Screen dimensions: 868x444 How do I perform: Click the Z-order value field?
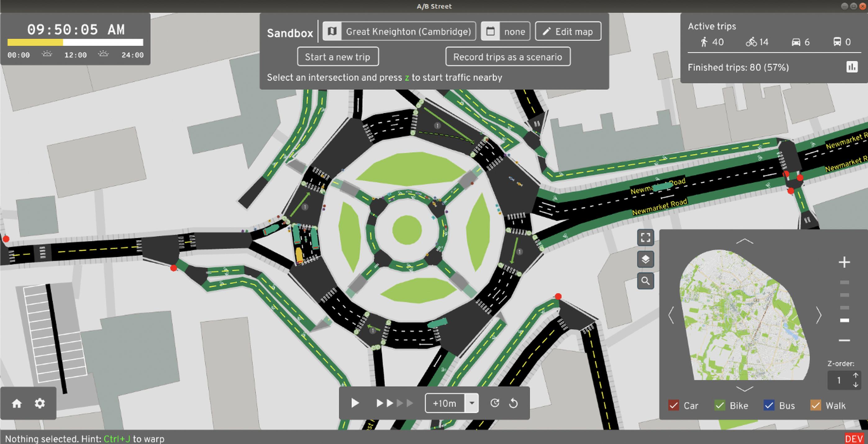click(839, 380)
